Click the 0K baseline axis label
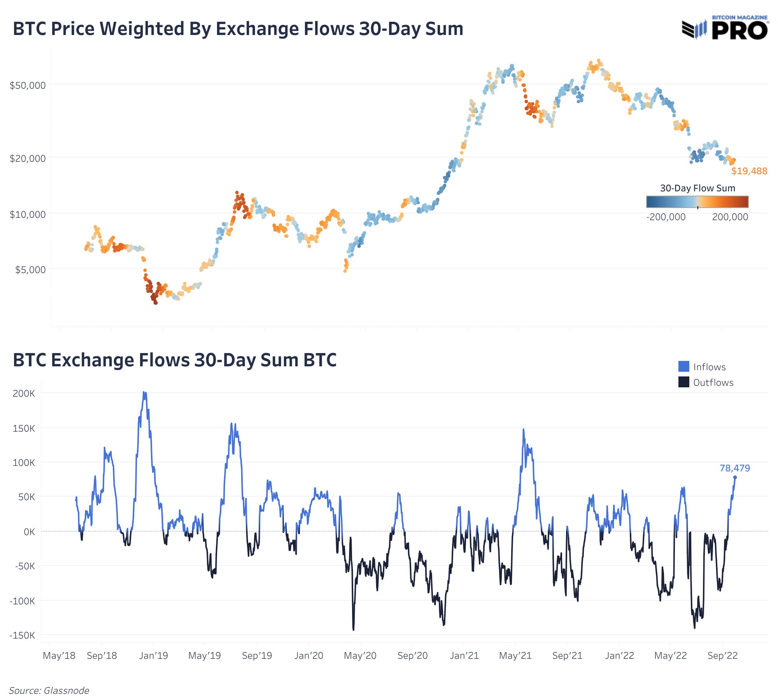Viewport: 778px width, 700px height. tap(29, 531)
